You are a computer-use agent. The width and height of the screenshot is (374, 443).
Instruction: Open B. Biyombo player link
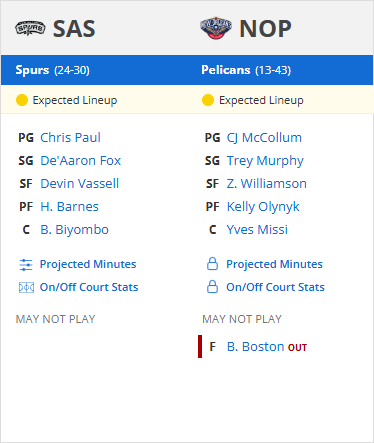pos(74,230)
